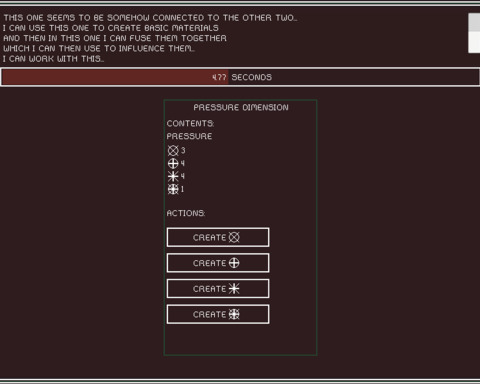The height and width of the screenshot is (384, 480).
Task: Click the seconds progress bar
Action: (x=240, y=77)
